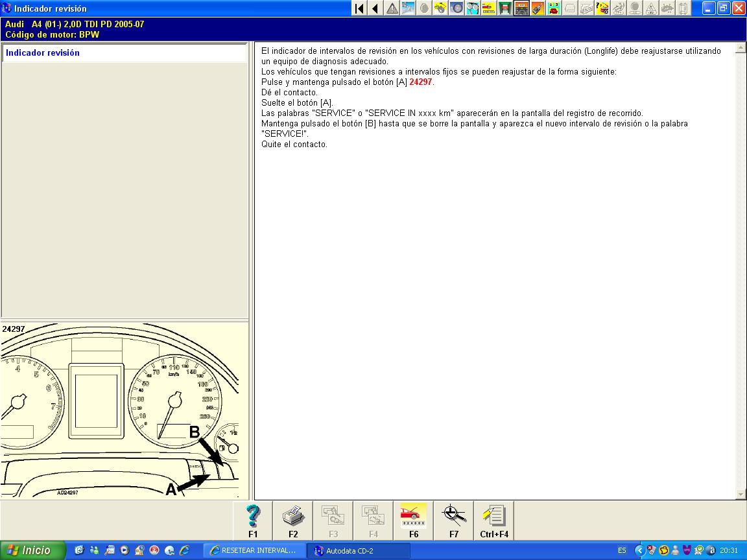Click the highlighted orange dashboard toolbar icon
747x560 pixels.
point(521,8)
